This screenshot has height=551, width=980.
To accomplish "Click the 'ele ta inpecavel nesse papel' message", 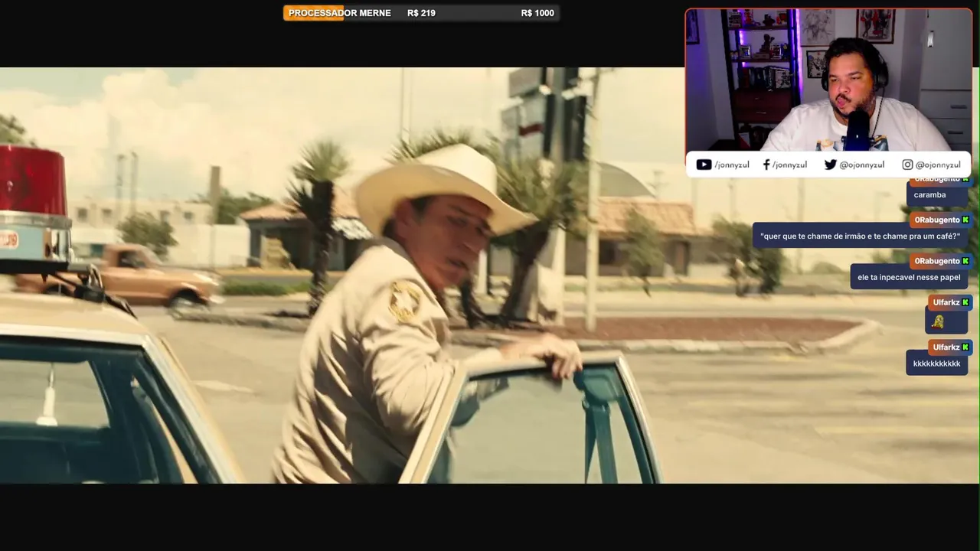I will (x=909, y=277).
